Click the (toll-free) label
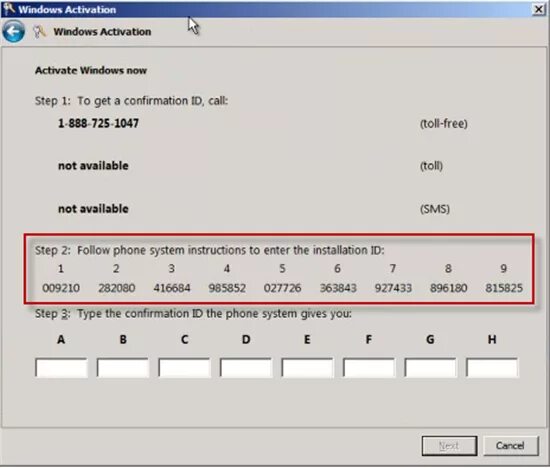 (x=444, y=123)
